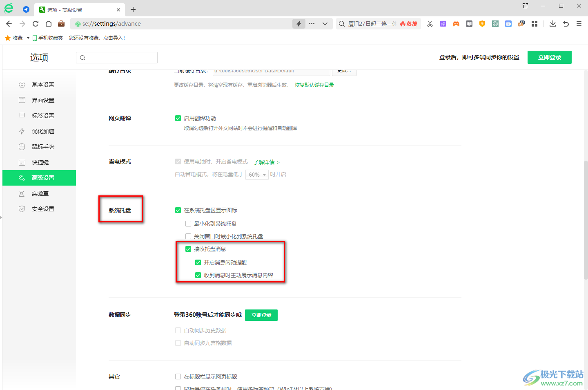Open 安全设置 in the sidebar

pyautogui.click(x=39, y=209)
